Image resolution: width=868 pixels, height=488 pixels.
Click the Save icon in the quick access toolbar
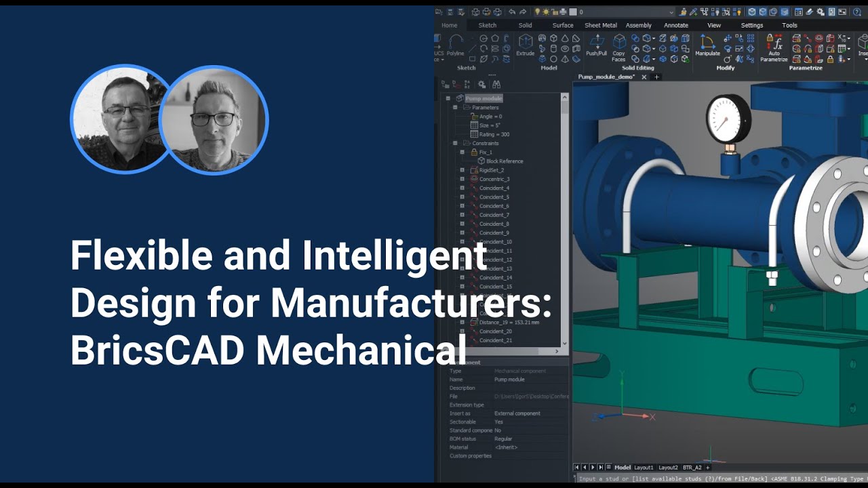point(450,12)
